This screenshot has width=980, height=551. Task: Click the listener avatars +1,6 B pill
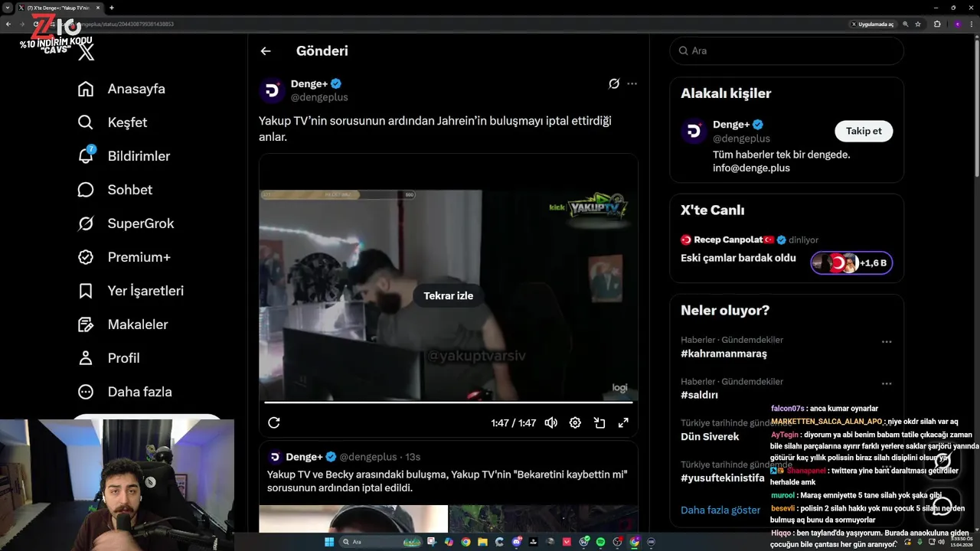point(851,262)
